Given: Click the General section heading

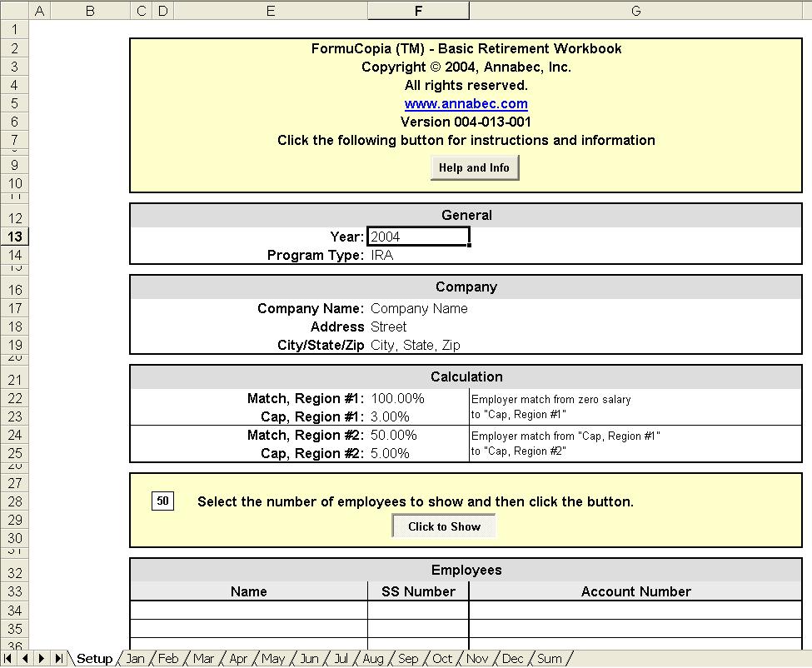Looking at the screenshot, I should pyautogui.click(x=466, y=216).
